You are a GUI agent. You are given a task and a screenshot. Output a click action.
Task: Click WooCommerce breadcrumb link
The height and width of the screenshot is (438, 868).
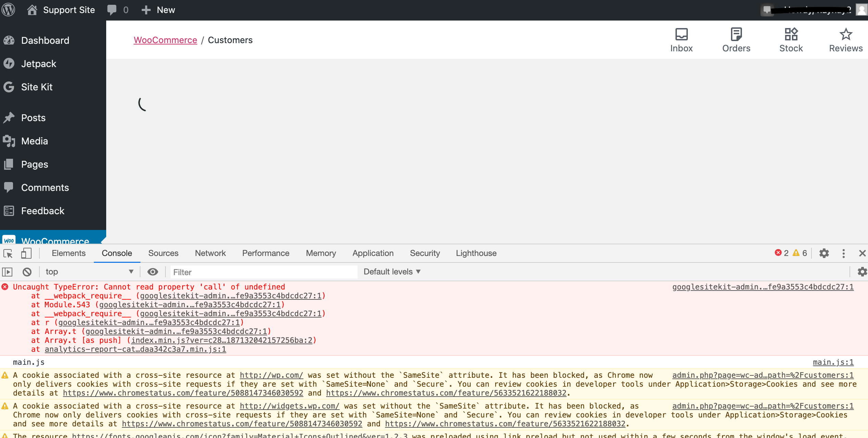(x=165, y=40)
